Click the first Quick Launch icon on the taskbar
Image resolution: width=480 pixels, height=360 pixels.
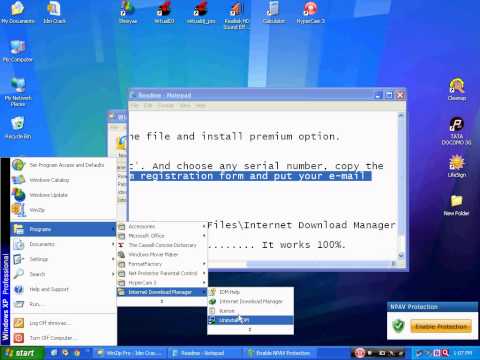coord(54,353)
